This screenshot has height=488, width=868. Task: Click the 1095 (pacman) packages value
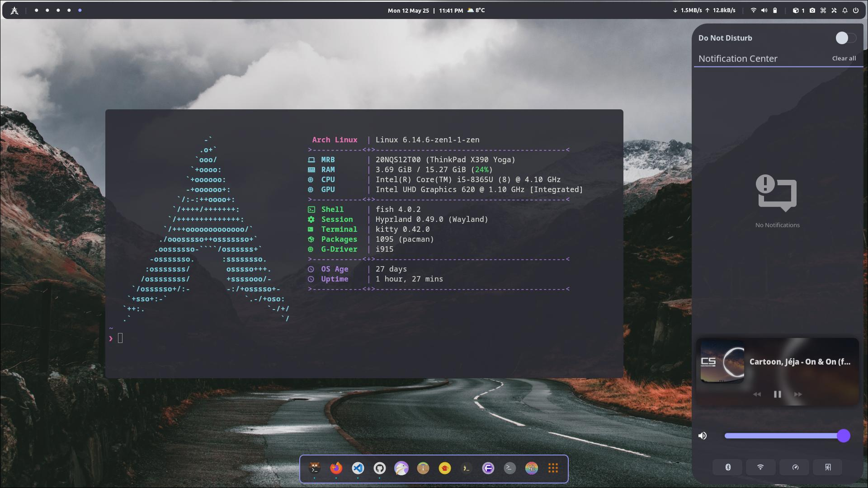(405, 239)
